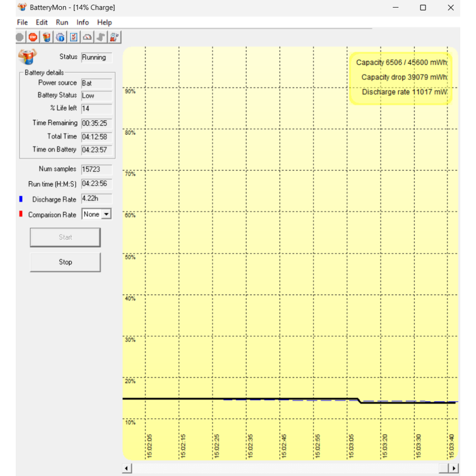Click the muscular battery logo beside Status
Screen dimensions: 476x476
27,56
